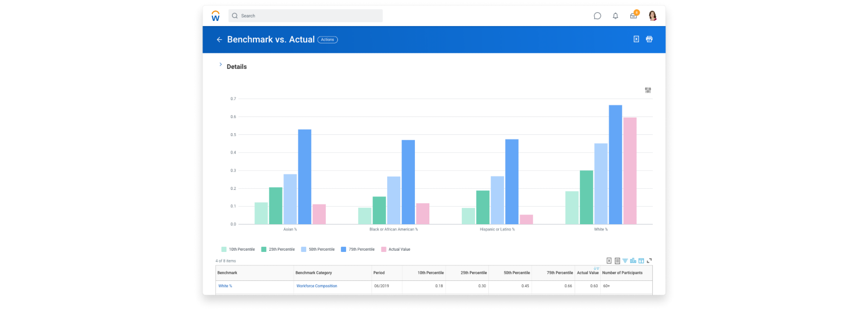Open the chat messages icon
This screenshot has width=868, height=311.
tap(597, 16)
